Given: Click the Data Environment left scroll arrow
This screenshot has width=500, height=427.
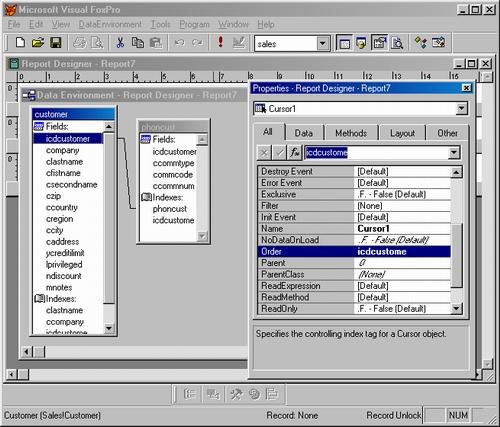Looking at the screenshot, I should pos(27,352).
